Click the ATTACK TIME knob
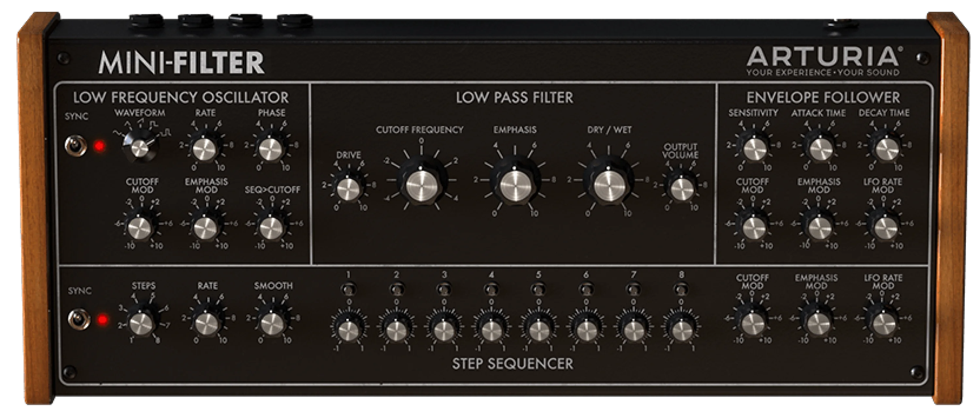Image resolution: width=980 pixels, height=418 pixels. point(821,148)
